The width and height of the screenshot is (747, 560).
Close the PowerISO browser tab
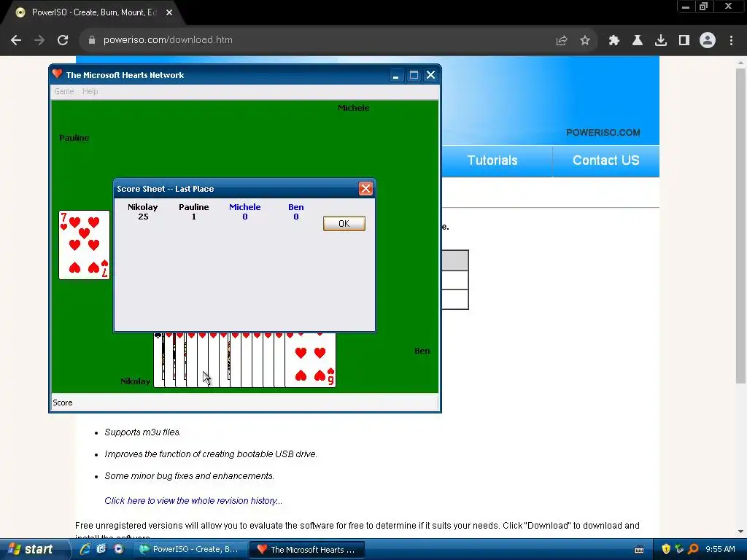click(x=169, y=12)
